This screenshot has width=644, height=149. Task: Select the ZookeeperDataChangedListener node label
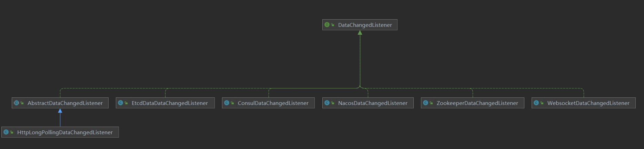click(477, 103)
